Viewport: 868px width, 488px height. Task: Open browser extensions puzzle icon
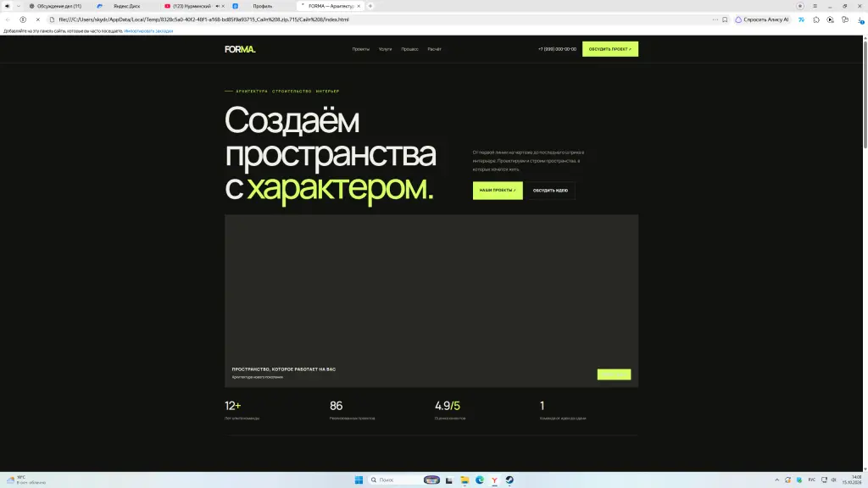click(x=816, y=19)
